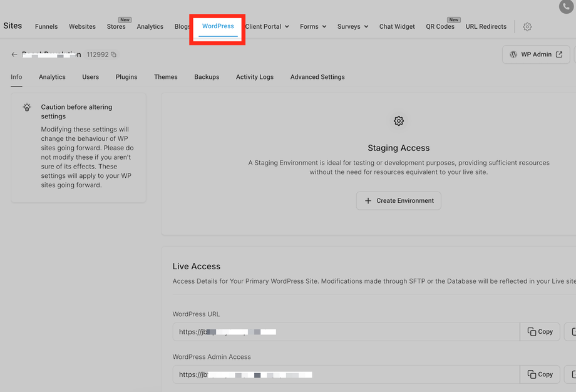Click the Create Environment button
Image resolution: width=576 pixels, height=392 pixels.
pyautogui.click(x=399, y=200)
